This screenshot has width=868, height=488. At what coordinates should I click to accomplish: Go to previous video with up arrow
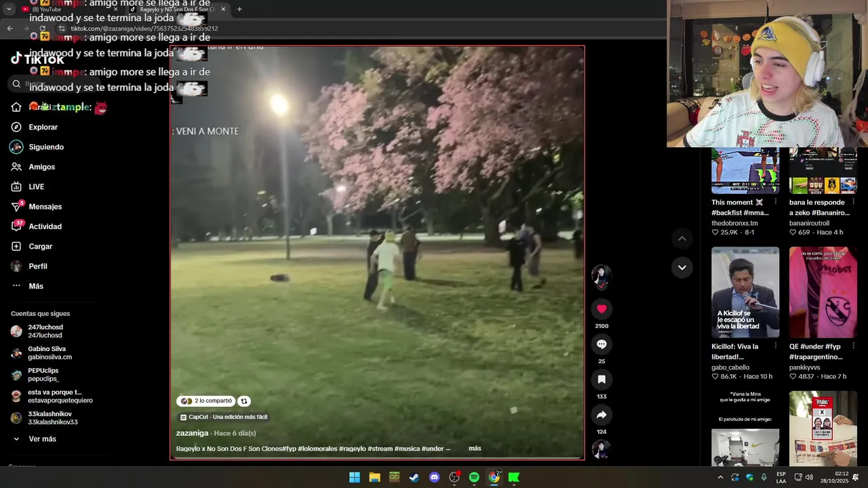pyautogui.click(x=682, y=239)
